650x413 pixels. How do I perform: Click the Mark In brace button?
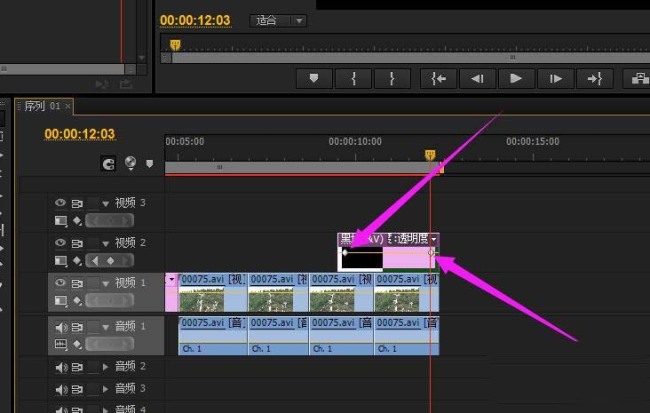click(x=354, y=78)
